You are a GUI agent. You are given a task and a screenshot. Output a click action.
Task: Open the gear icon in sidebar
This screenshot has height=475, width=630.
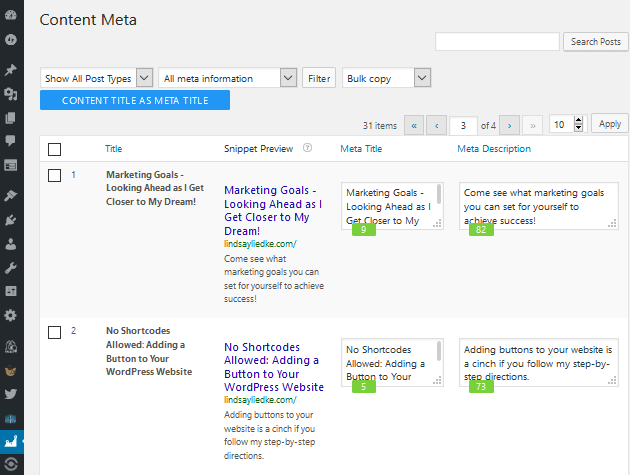(x=11, y=315)
